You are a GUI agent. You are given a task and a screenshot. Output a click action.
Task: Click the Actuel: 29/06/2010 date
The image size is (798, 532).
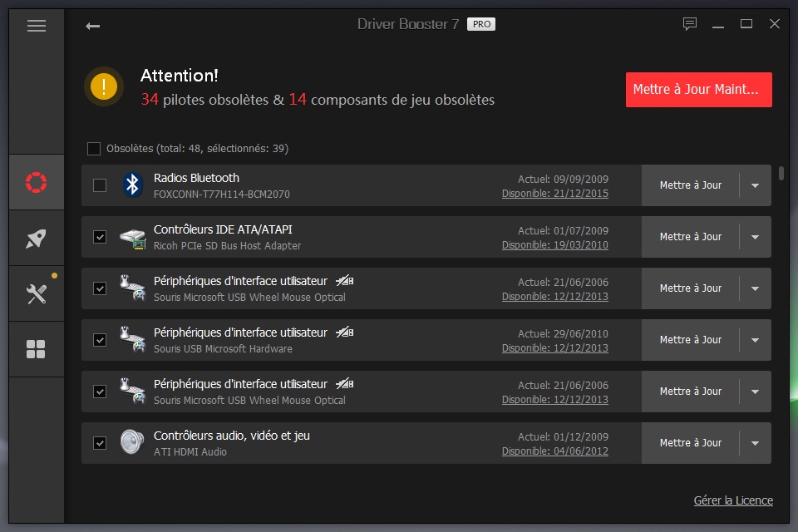[x=563, y=334]
